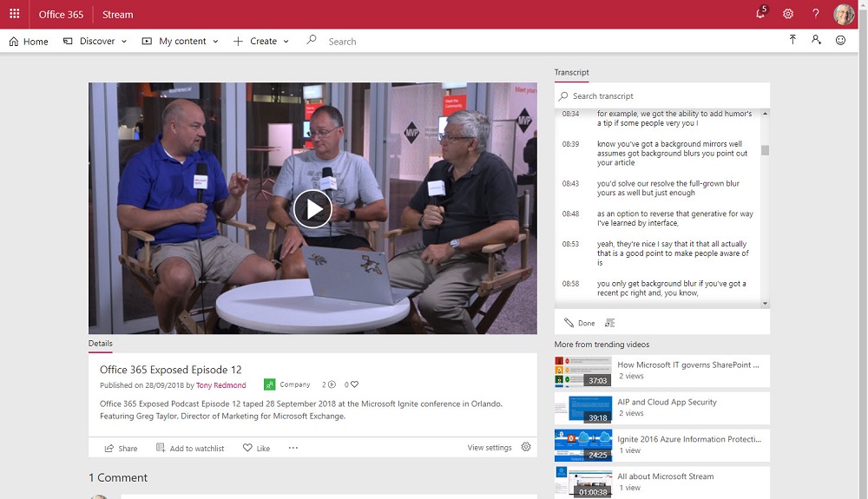Expand the My content dropdown
The image size is (868, 499).
pos(180,41)
